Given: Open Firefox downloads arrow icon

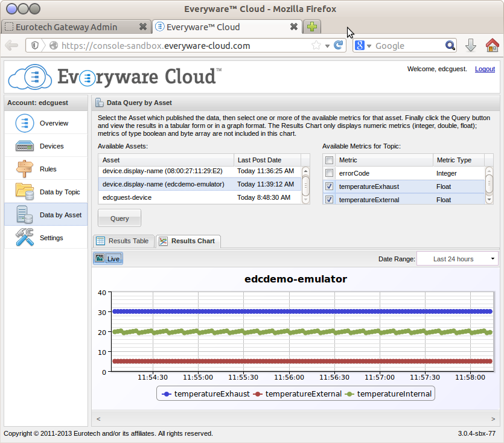Looking at the screenshot, I should tap(471, 45).
